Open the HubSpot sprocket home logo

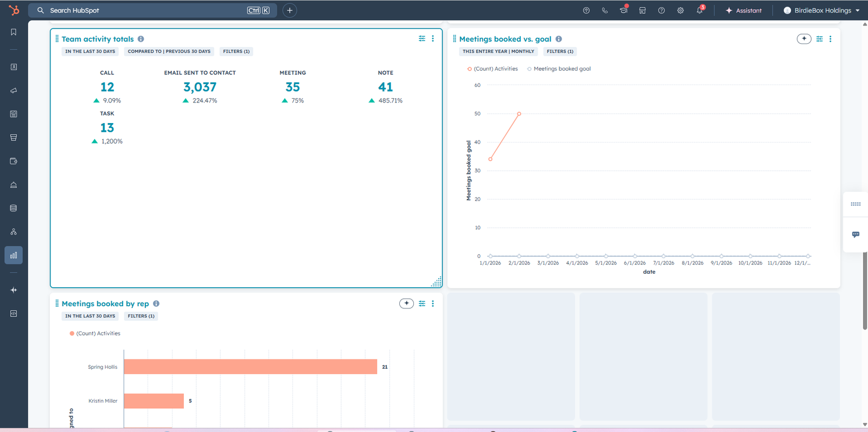[x=14, y=10]
